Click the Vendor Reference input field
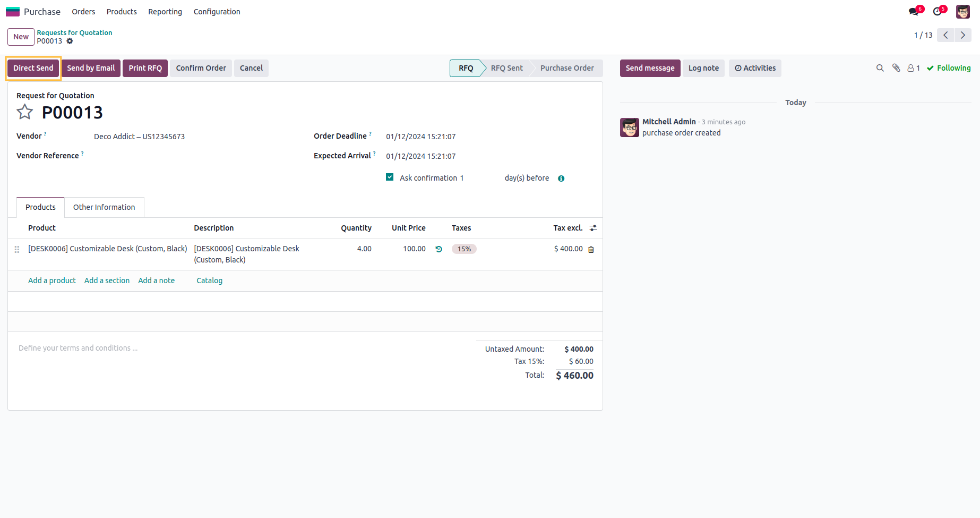 click(x=195, y=156)
